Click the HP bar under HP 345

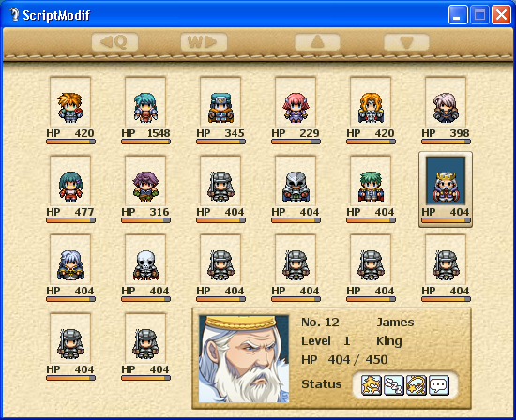tap(220, 142)
